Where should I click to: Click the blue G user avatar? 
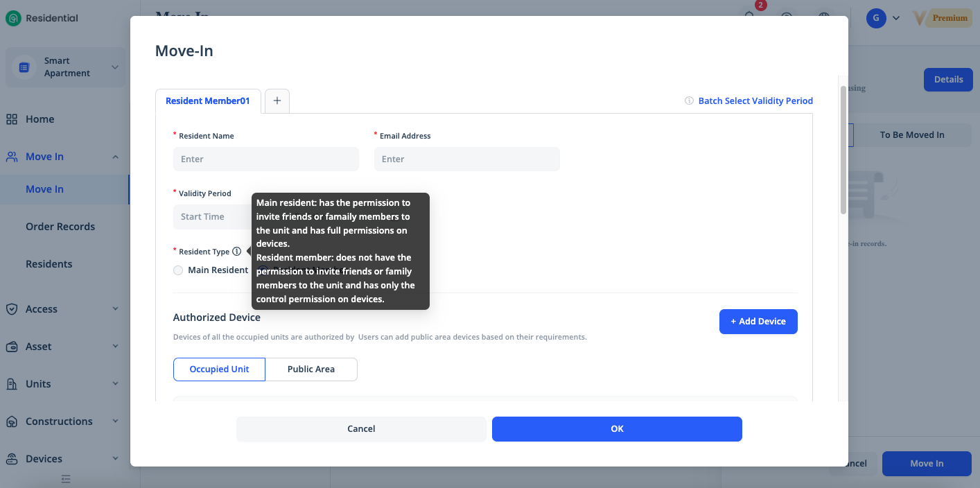[876, 18]
